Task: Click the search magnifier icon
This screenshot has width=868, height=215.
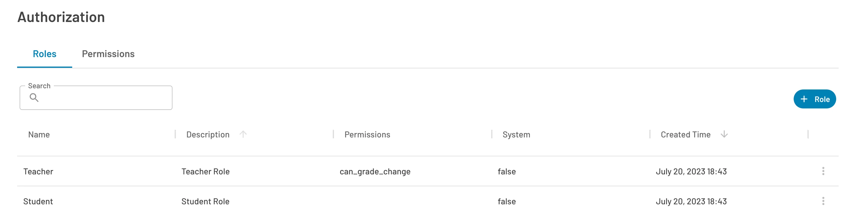Action: point(35,98)
